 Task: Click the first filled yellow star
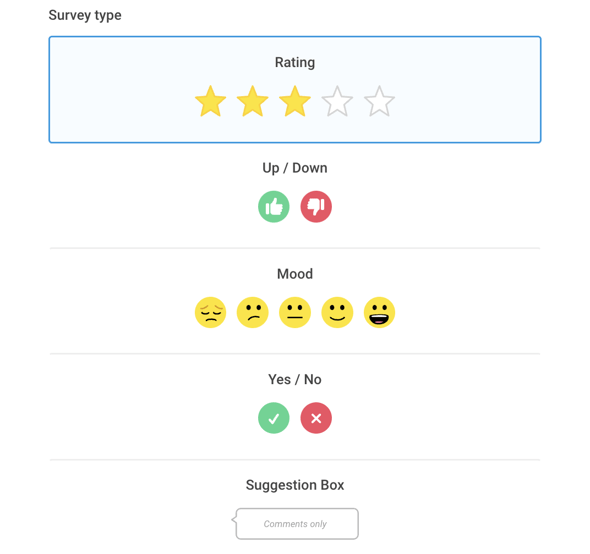pos(210,101)
